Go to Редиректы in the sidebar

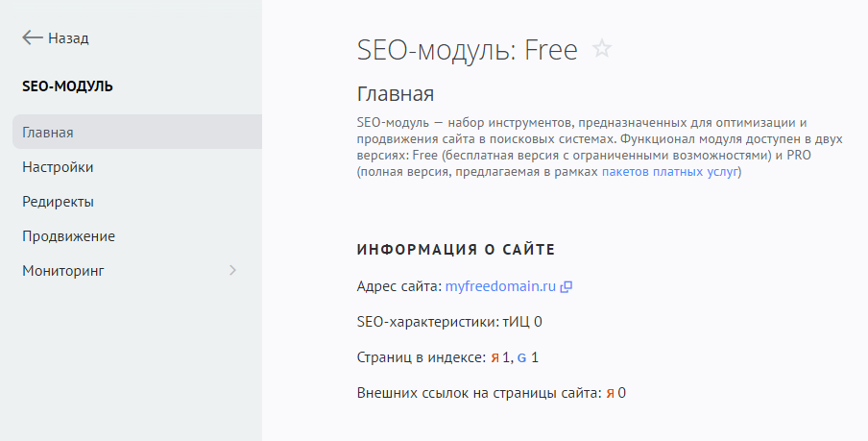point(58,202)
